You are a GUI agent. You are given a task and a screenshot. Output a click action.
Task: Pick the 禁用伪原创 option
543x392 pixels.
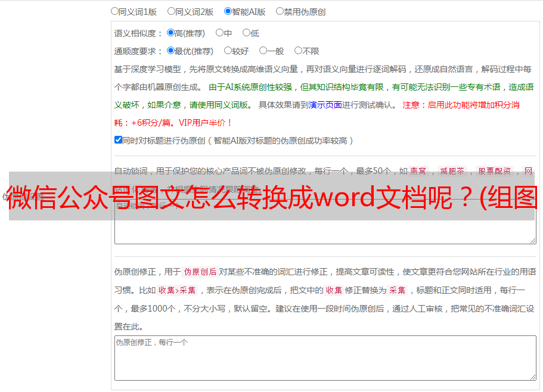click(280, 11)
